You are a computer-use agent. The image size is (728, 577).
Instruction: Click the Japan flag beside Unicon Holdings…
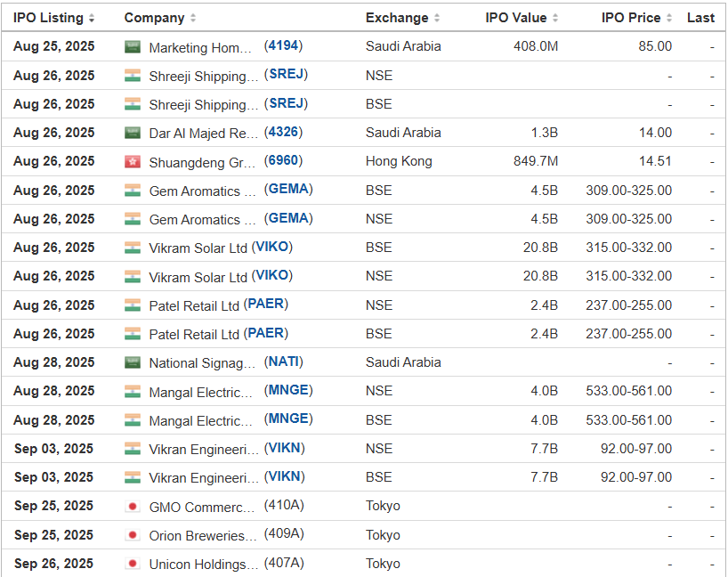(133, 564)
